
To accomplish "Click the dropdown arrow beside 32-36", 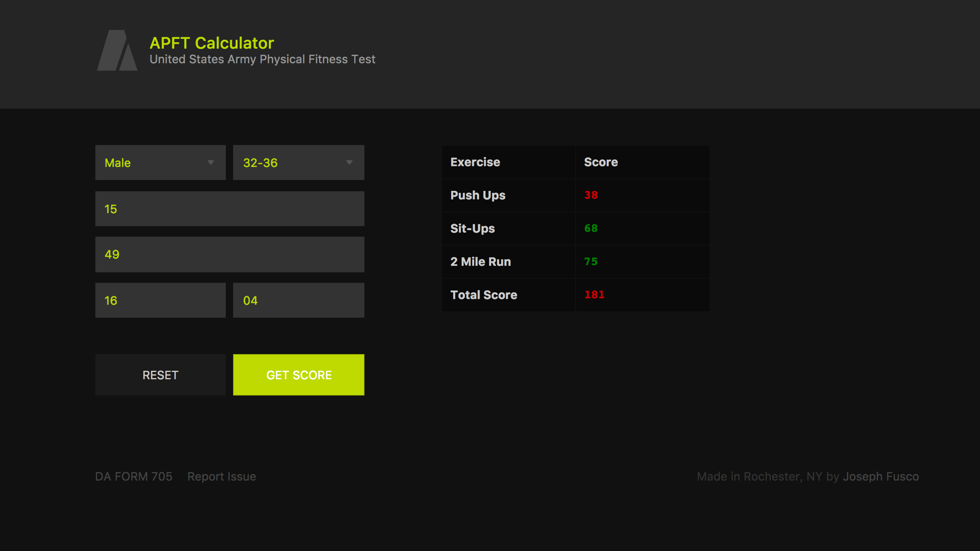I will [349, 162].
